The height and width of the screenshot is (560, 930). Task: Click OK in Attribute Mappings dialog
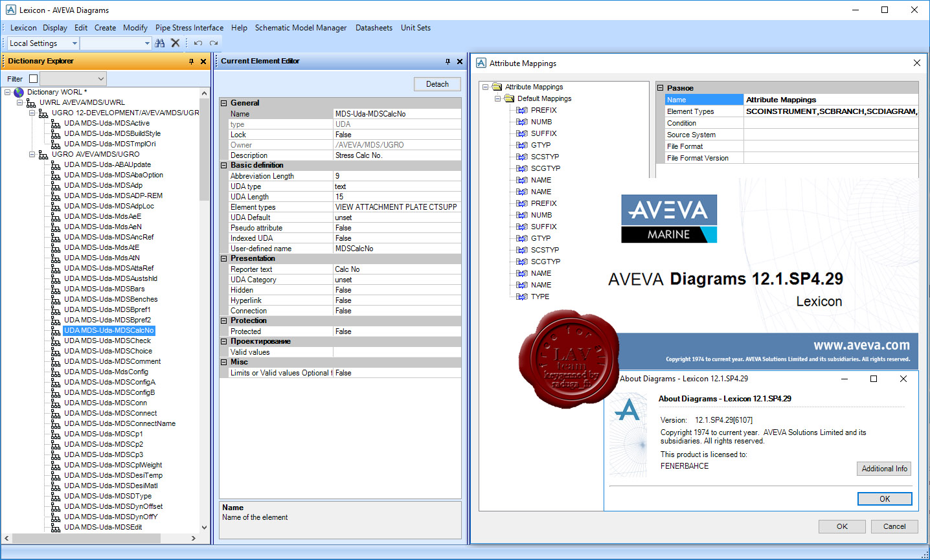click(x=842, y=526)
